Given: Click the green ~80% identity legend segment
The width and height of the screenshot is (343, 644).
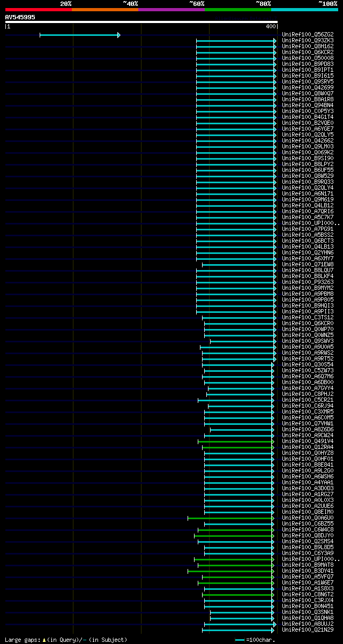Looking at the screenshot, I should click(x=238, y=10).
